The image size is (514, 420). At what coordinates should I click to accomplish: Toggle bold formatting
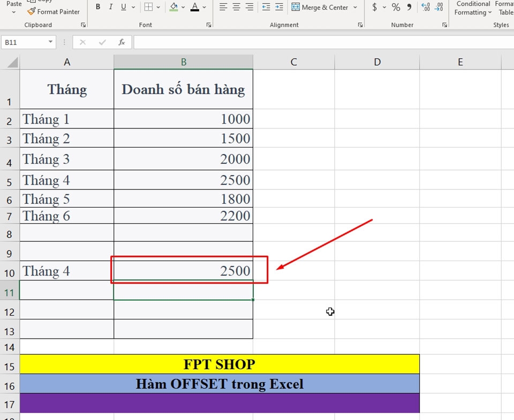[97, 7]
